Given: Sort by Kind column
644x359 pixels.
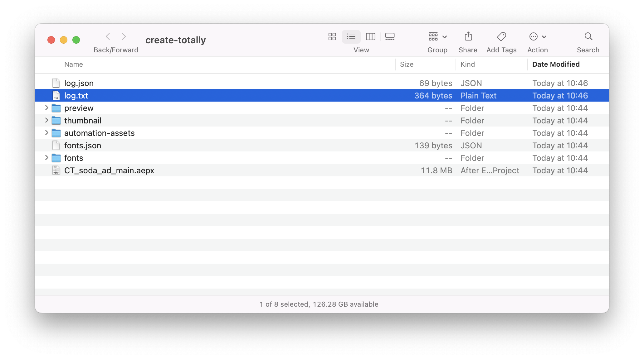Looking at the screenshot, I should point(467,65).
